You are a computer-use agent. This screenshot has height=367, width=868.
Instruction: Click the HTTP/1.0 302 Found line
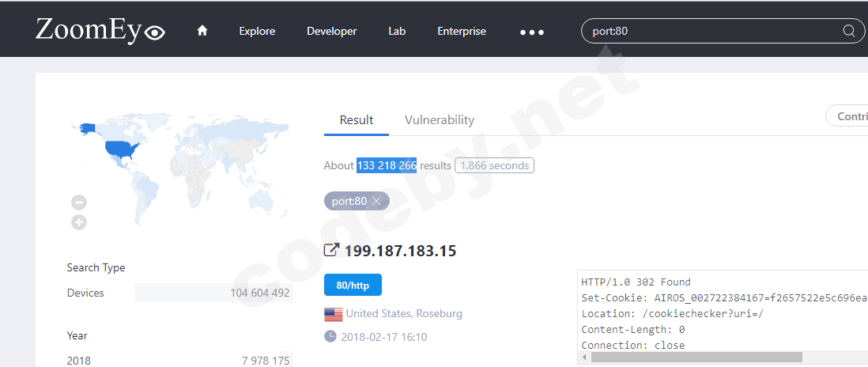coord(636,282)
